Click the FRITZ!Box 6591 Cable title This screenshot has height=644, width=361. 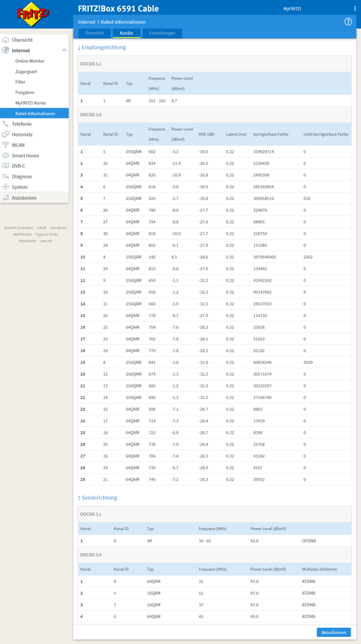118,8
